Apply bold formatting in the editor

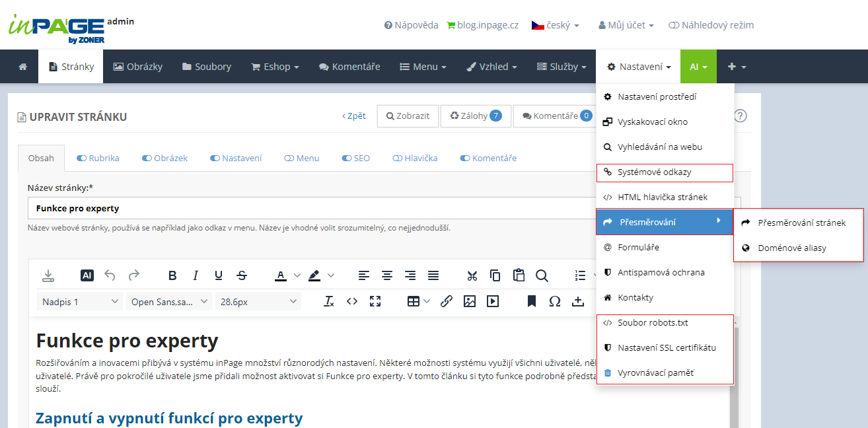coord(172,275)
